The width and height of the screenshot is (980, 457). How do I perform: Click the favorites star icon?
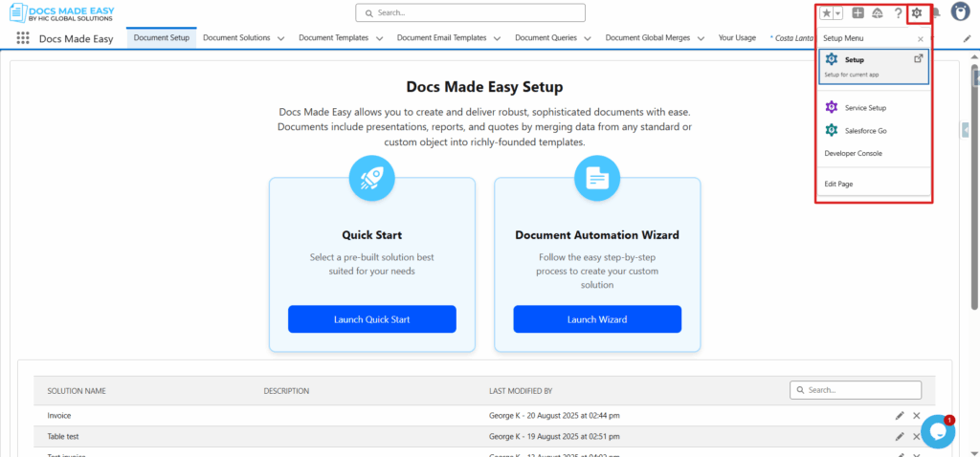827,13
